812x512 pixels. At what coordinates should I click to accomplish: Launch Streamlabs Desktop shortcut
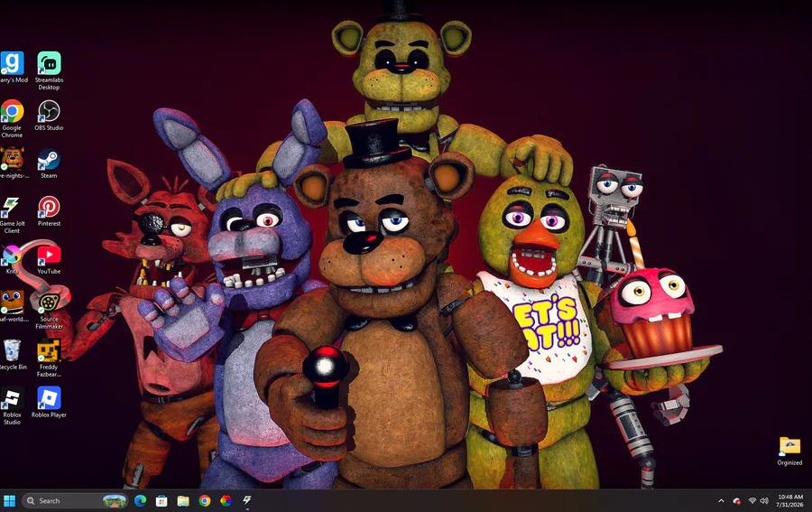click(50, 71)
